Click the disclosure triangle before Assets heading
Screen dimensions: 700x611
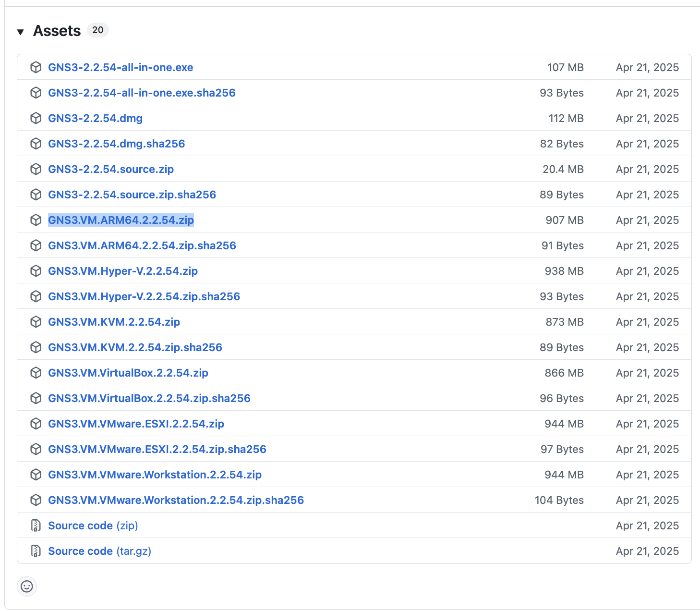20,31
